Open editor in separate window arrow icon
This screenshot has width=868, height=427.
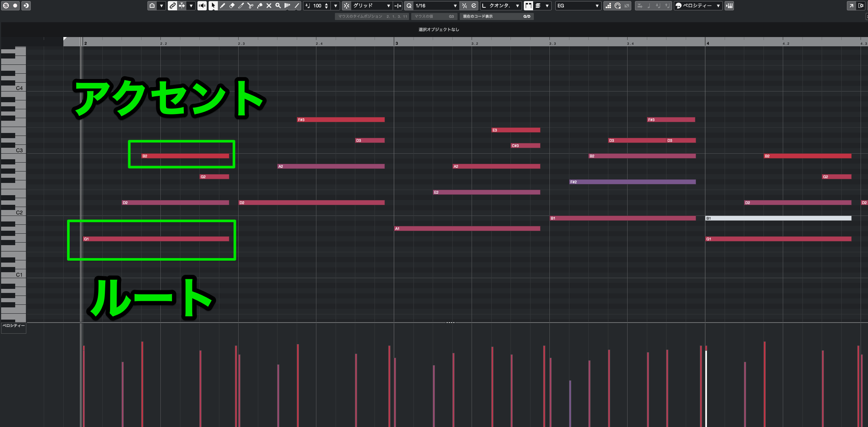click(x=851, y=6)
